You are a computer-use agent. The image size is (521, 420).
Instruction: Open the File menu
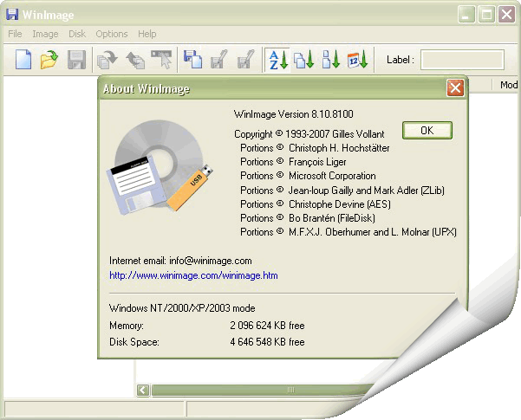click(x=15, y=34)
